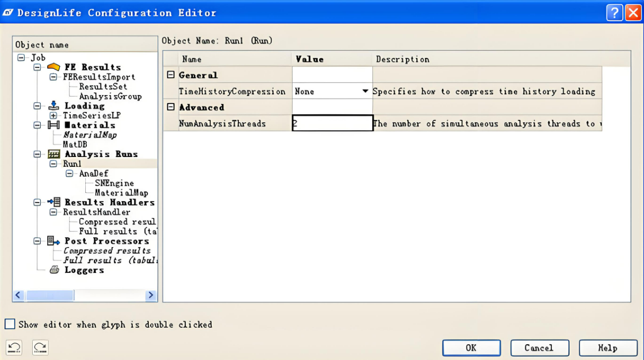The image size is (644, 360).
Task: Click the undo arrow icon button
Action: click(x=14, y=347)
